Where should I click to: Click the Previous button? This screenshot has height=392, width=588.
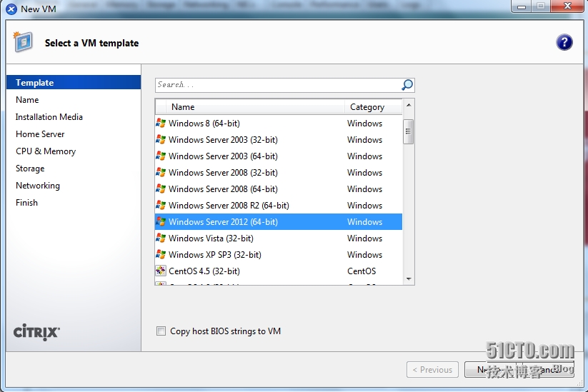(432, 370)
